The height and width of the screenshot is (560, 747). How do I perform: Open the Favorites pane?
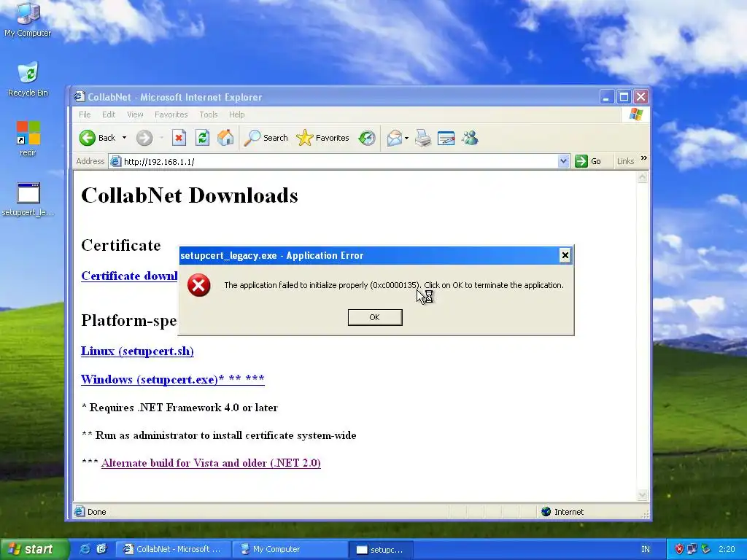click(322, 138)
